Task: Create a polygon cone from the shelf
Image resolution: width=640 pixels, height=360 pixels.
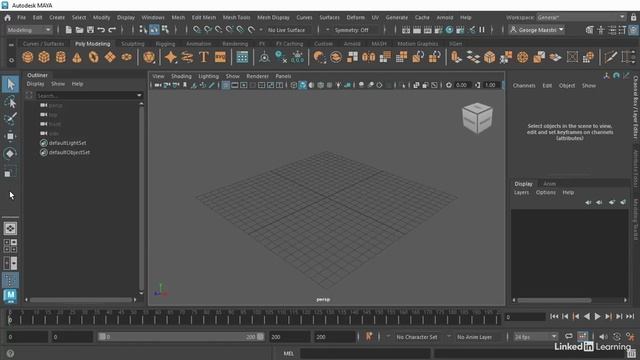Action: click(x=77, y=57)
